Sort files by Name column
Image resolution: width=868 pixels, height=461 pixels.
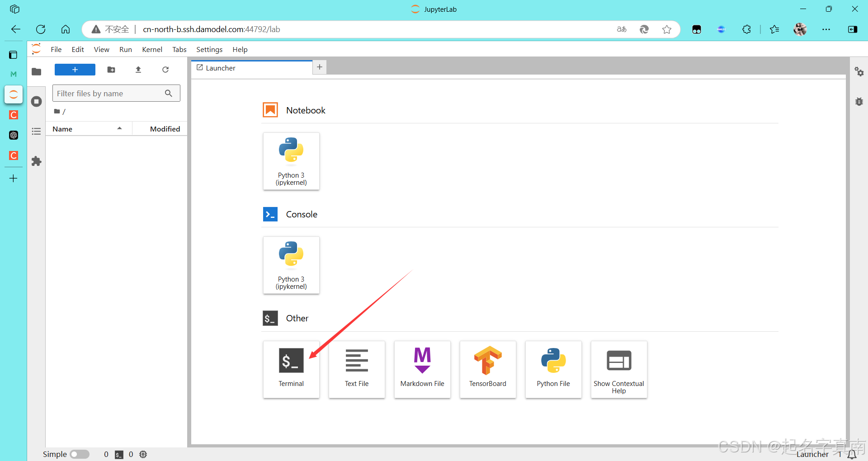(89, 129)
